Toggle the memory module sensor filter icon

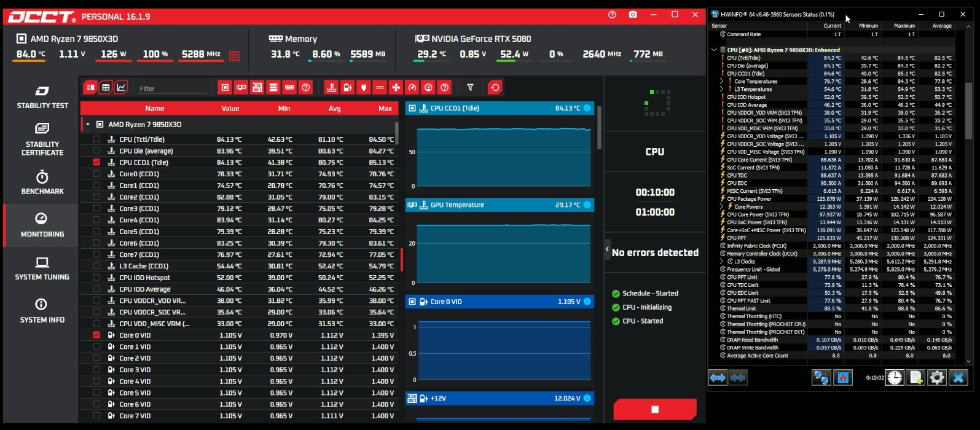(x=289, y=88)
